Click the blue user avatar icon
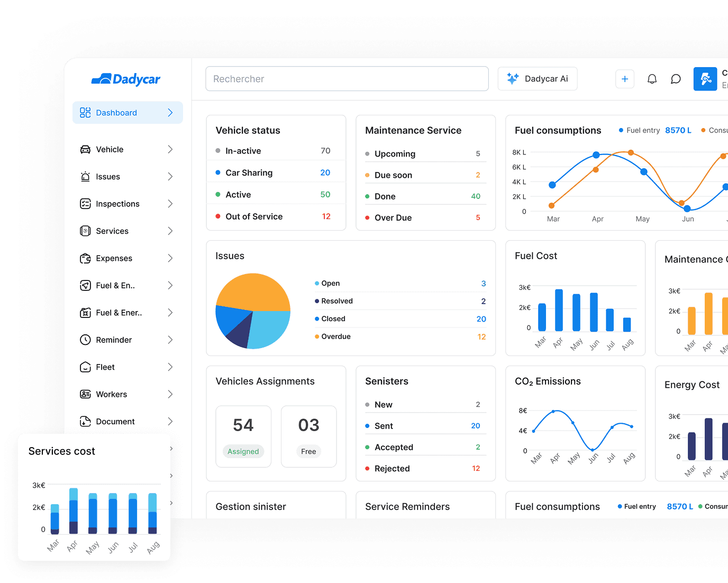 pyautogui.click(x=705, y=79)
